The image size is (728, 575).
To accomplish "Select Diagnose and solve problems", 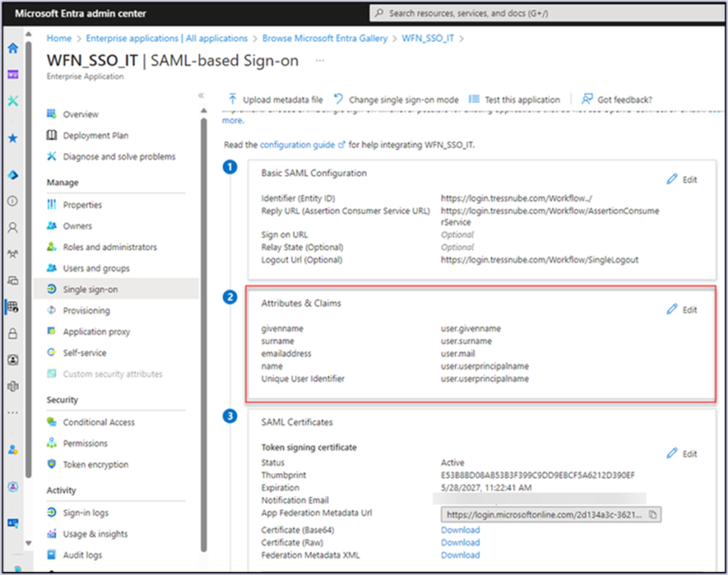I will point(118,157).
